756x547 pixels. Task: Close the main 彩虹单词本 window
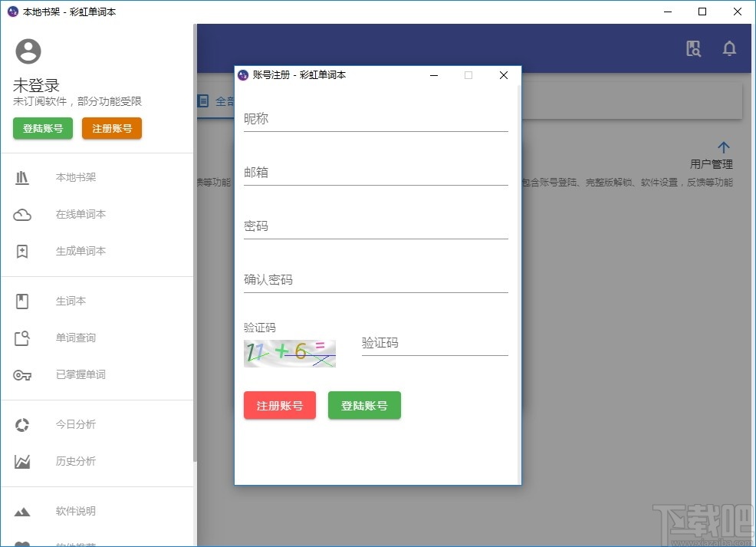pyautogui.click(x=737, y=12)
